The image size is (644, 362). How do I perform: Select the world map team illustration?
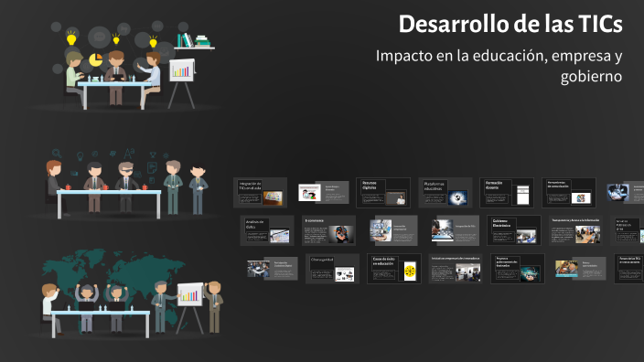tap(127, 293)
